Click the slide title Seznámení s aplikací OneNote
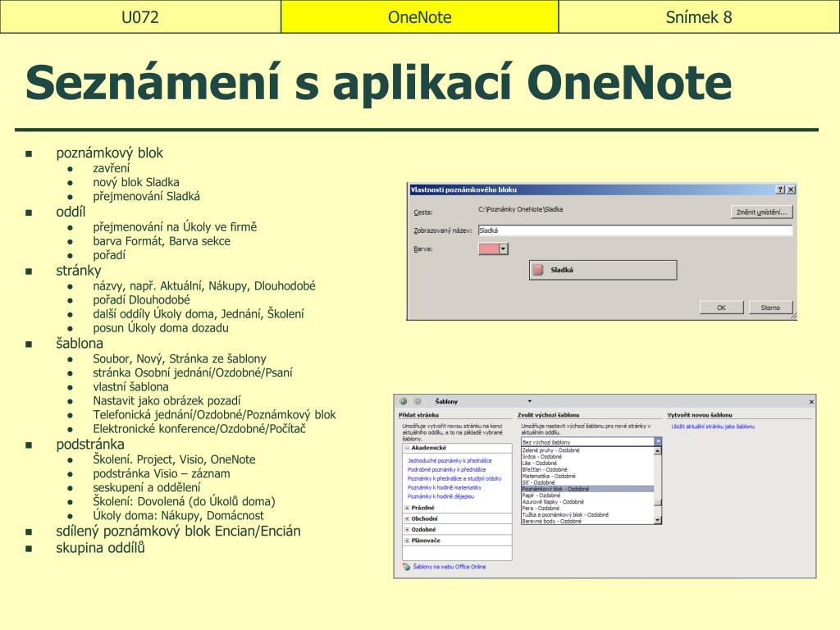 point(378,83)
